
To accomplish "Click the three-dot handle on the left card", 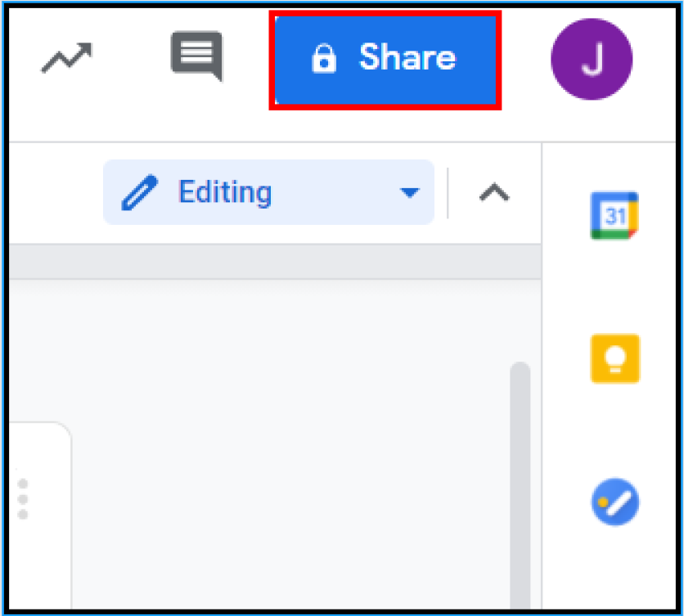I will point(23,498).
